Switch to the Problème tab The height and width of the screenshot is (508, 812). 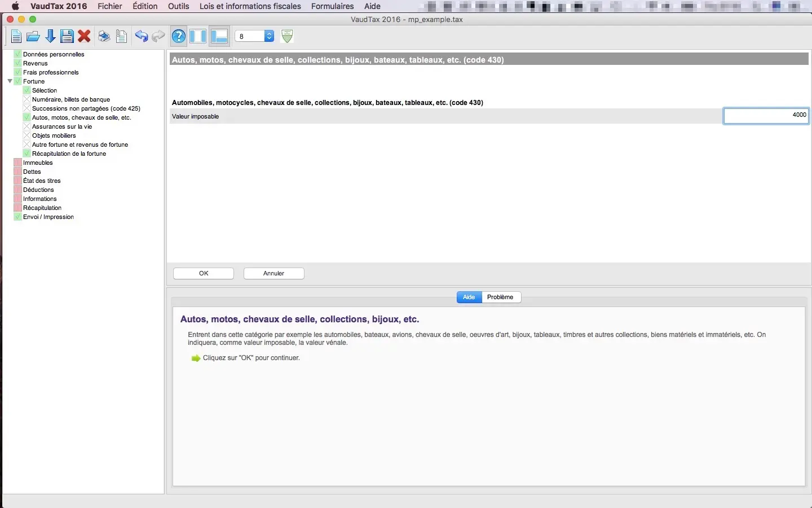(x=501, y=297)
